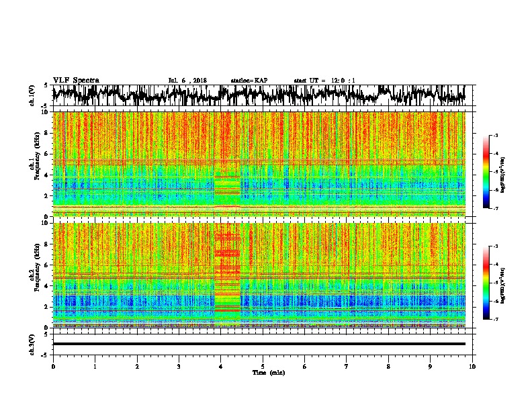
Task: Click the "-7" label on ch.1 colorbar
Action: point(496,208)
